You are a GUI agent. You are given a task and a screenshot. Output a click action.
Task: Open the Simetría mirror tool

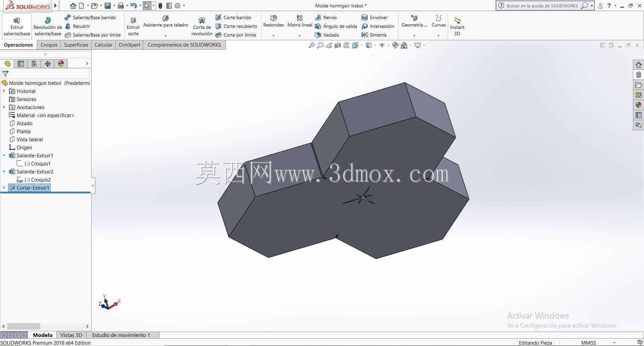374,35
